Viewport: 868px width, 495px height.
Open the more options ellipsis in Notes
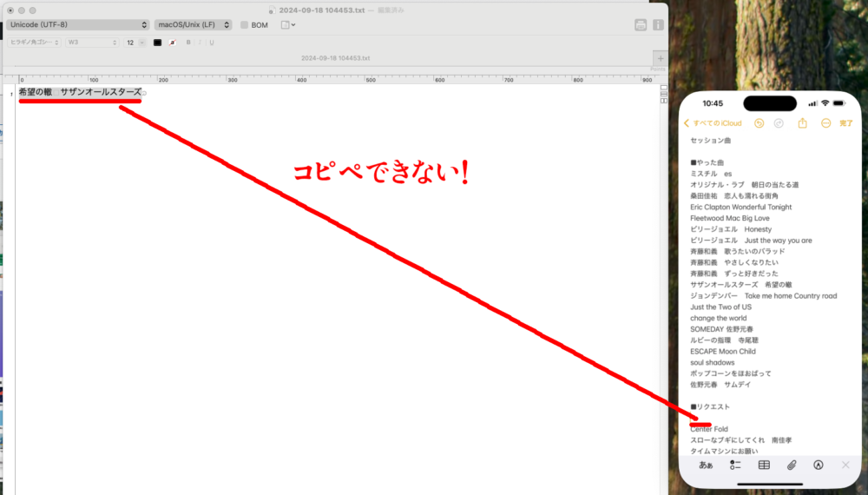click(825, 123)
